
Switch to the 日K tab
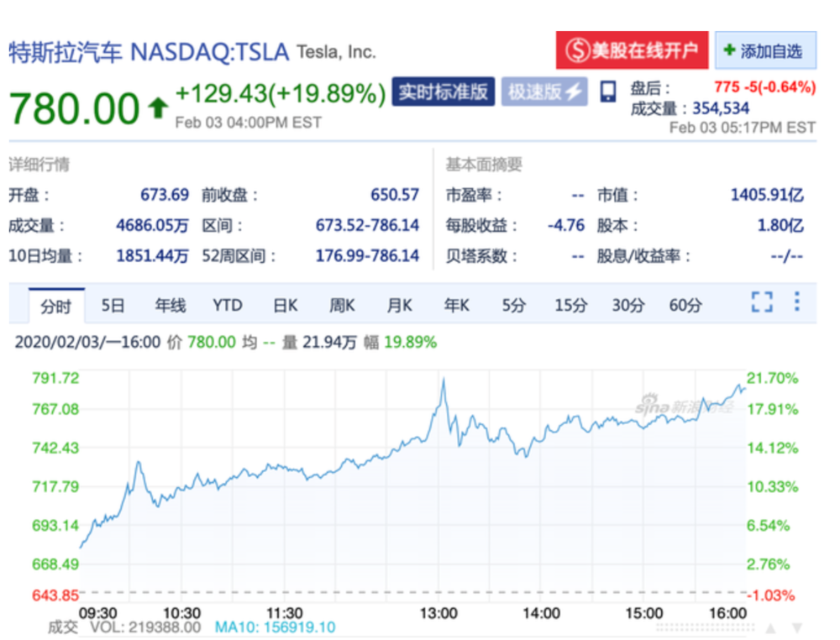[x=285, y=306]
